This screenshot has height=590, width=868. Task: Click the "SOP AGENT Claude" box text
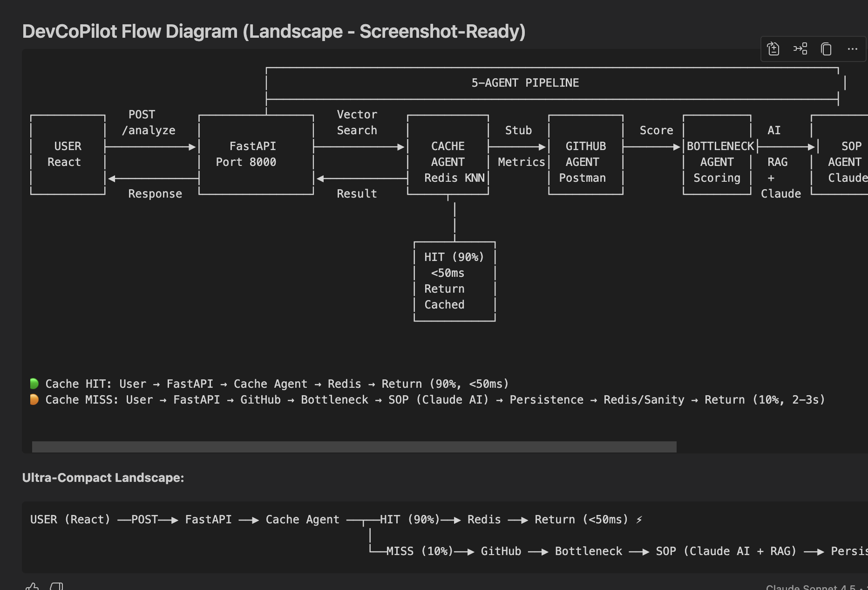(848, 162)
